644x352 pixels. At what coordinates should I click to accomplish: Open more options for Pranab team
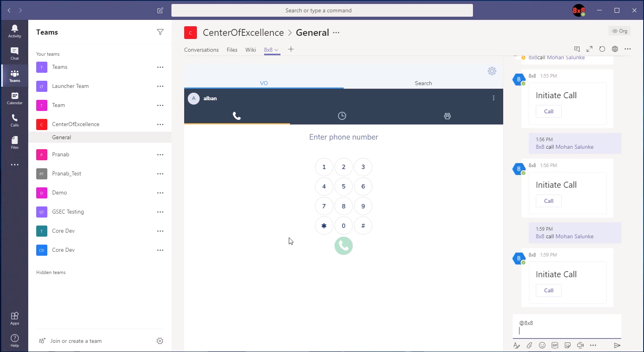coord(160,155)
